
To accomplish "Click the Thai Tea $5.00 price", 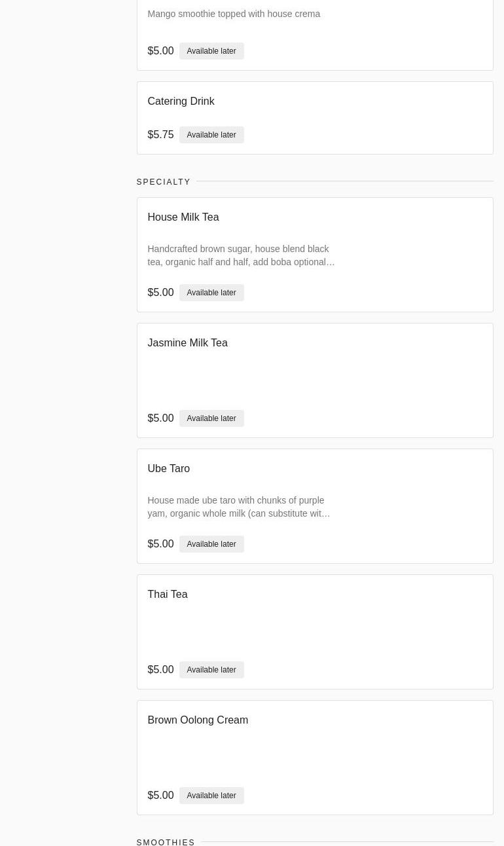I will coord(160,670).
